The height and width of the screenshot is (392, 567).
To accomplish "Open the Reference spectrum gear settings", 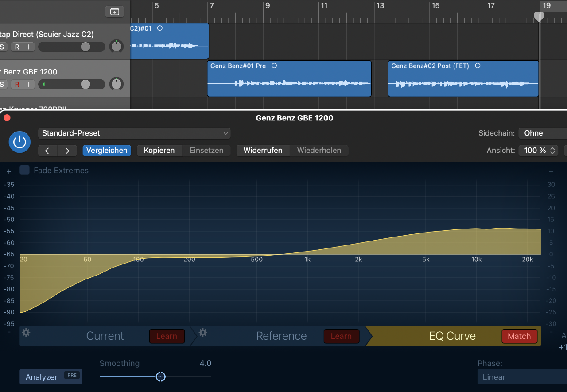I will click(x=203, y=333).
